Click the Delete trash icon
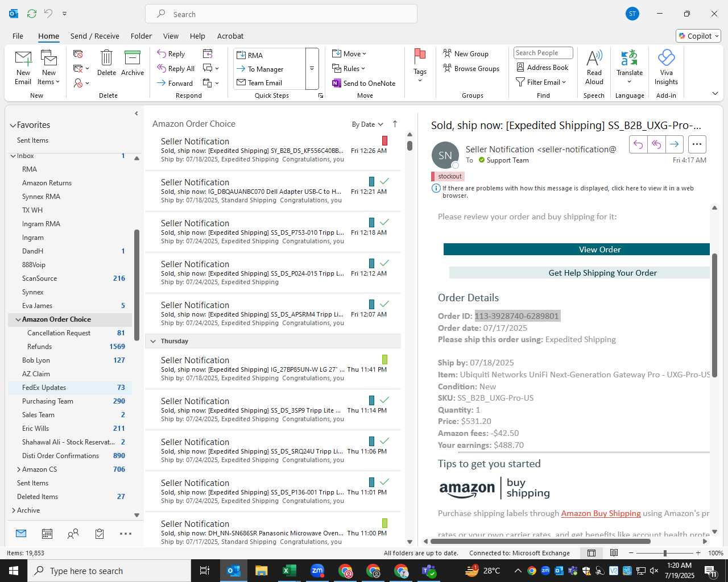728x582 pixels. [x=106, y=63]
